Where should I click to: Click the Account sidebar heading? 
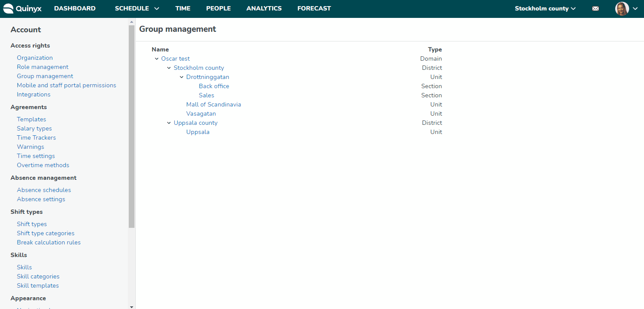[26, 30]
